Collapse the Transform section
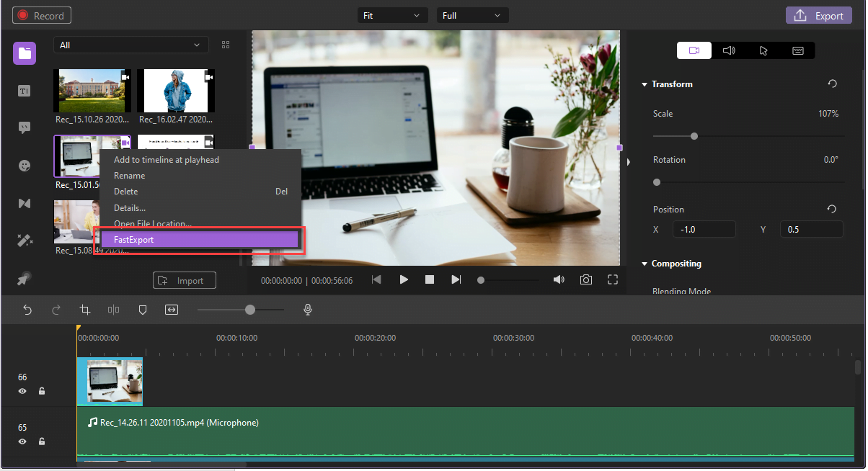This screenshot has height=471, width=868. (x=645, y=84)
